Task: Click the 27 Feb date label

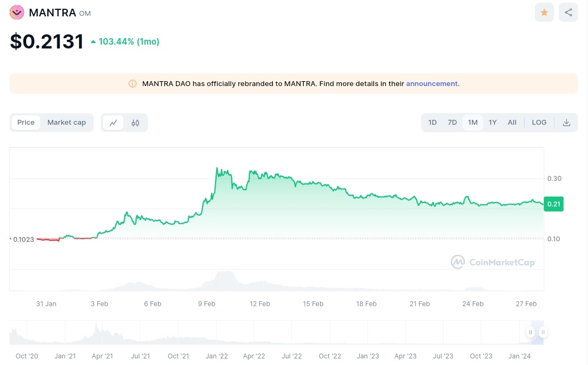Action: (x=526, y=304)
